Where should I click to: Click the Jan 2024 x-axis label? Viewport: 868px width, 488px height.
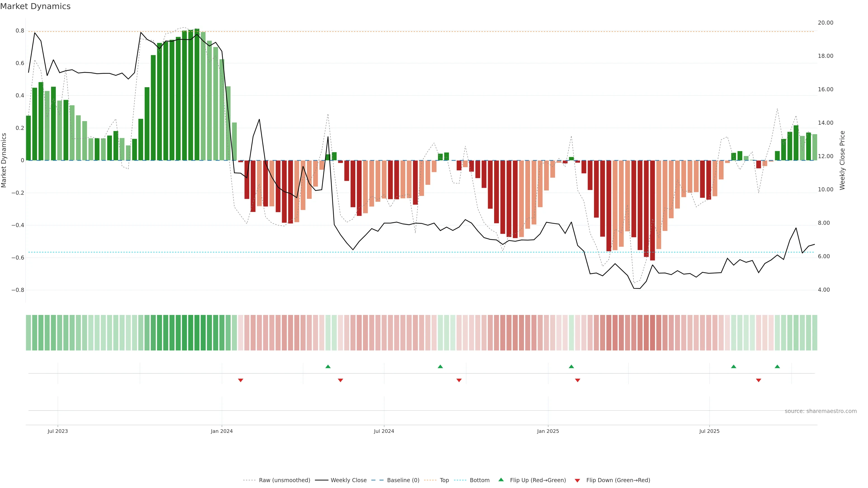(x=222, y=431)
